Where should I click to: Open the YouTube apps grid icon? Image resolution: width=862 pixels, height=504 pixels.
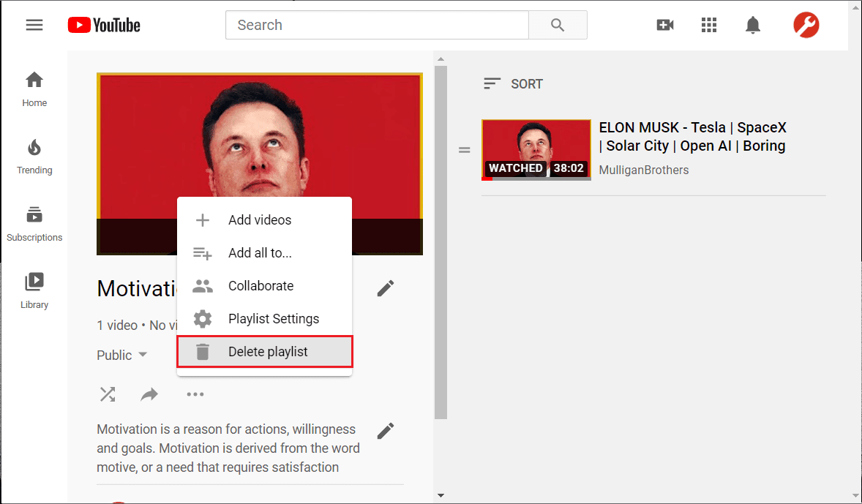708,24
